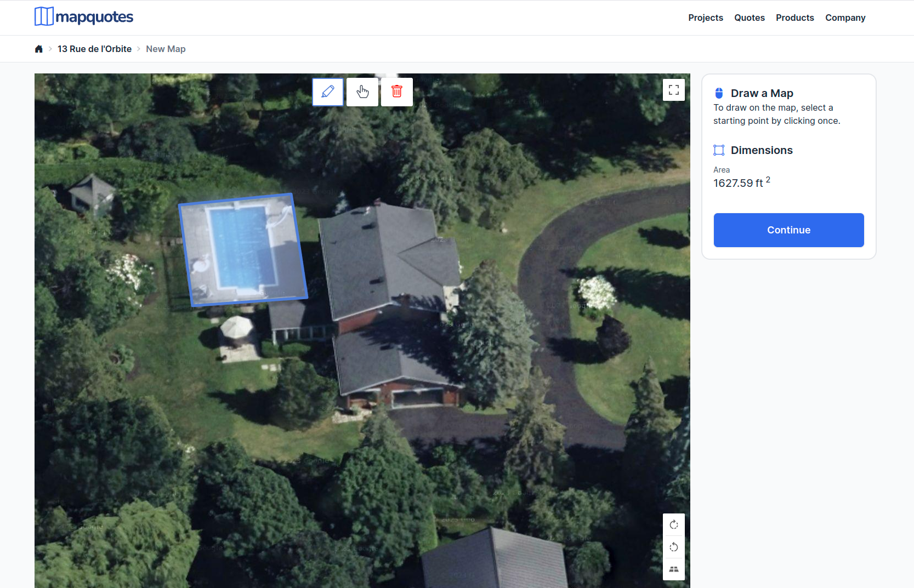The width and height of the screenshot is (914, 588).
Task: Click the mapquotes logo
Action: [x=84, y=16]
